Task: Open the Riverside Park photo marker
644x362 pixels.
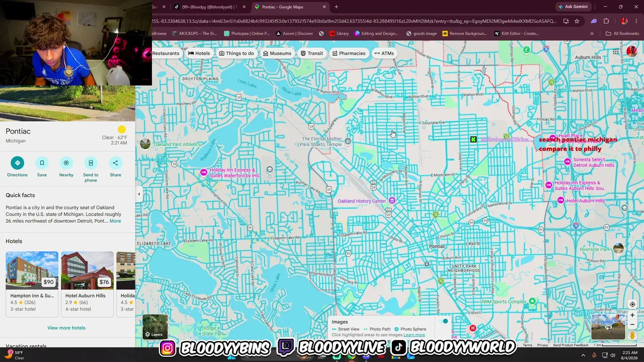Action: [x=618, y=248]
